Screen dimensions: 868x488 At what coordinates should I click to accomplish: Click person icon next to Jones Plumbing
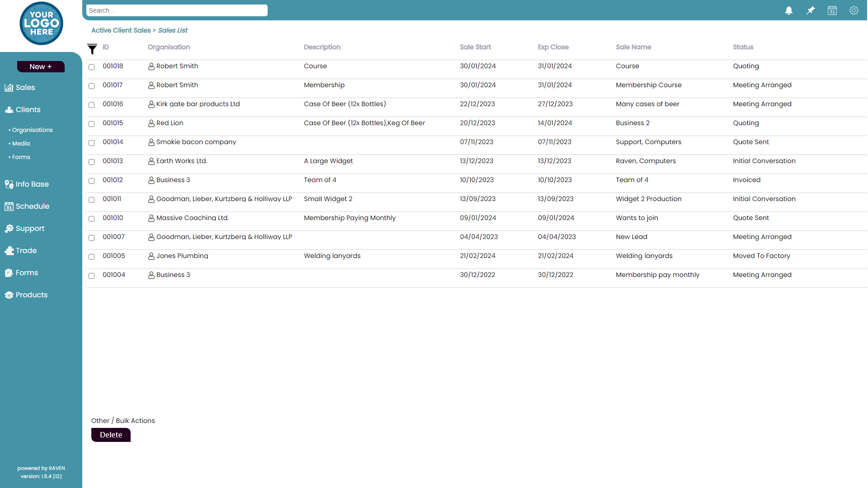pos(151,256)
